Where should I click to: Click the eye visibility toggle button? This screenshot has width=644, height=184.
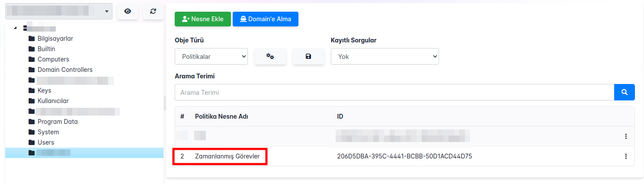coord(128,11)
